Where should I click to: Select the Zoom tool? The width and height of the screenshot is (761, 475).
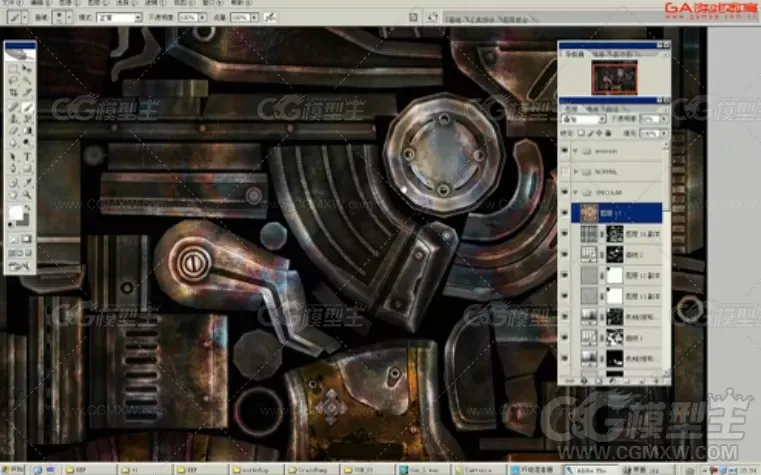(x=27, y=195)
